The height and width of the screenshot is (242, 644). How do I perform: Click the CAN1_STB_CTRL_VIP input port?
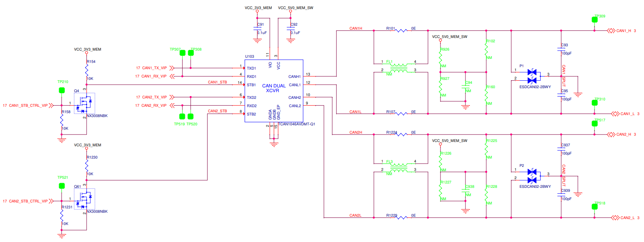click(x=51, y=106)
